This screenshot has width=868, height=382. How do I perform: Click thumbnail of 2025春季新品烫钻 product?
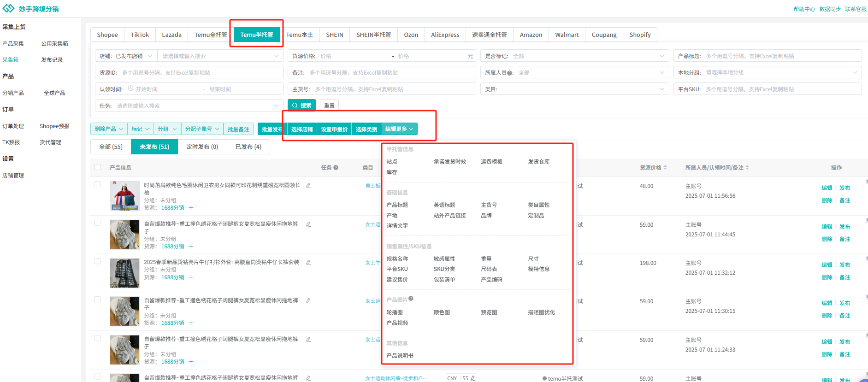pyautogui.click(x=124, y=273)
